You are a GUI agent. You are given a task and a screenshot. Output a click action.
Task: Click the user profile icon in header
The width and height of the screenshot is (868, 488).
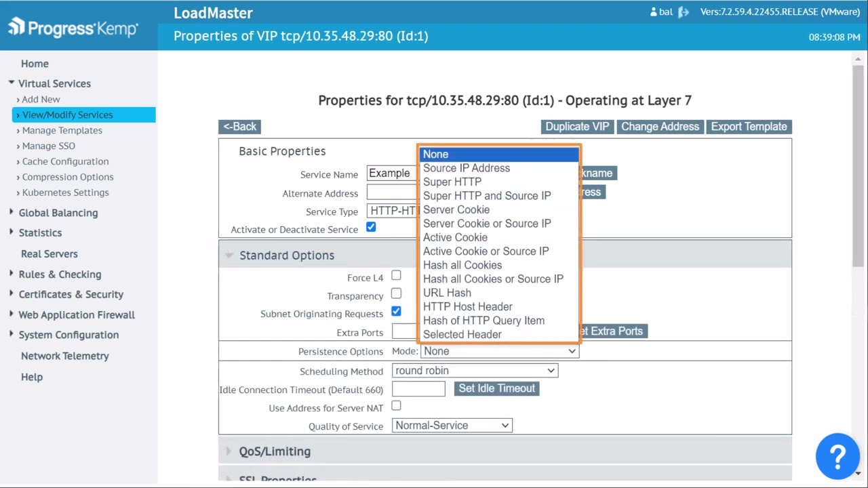pyautogui.click(x=654, y=12)
